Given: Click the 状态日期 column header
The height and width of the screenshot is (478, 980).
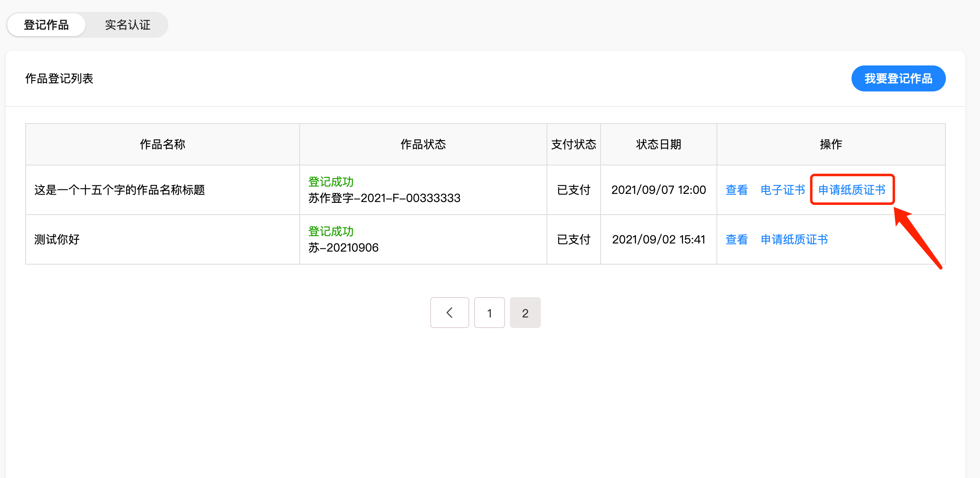Looking at the screenshot, I should [x=658, y=144].
